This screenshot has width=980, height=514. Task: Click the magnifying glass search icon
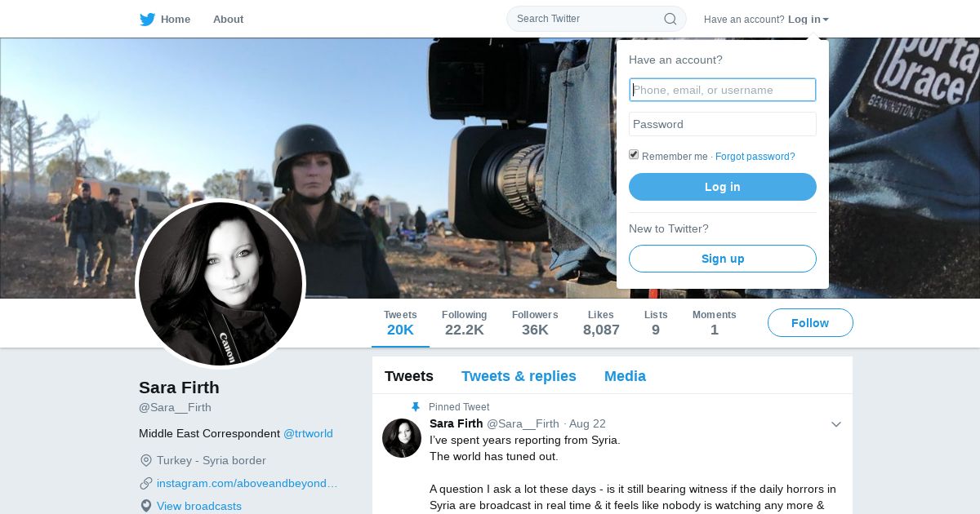670,19
